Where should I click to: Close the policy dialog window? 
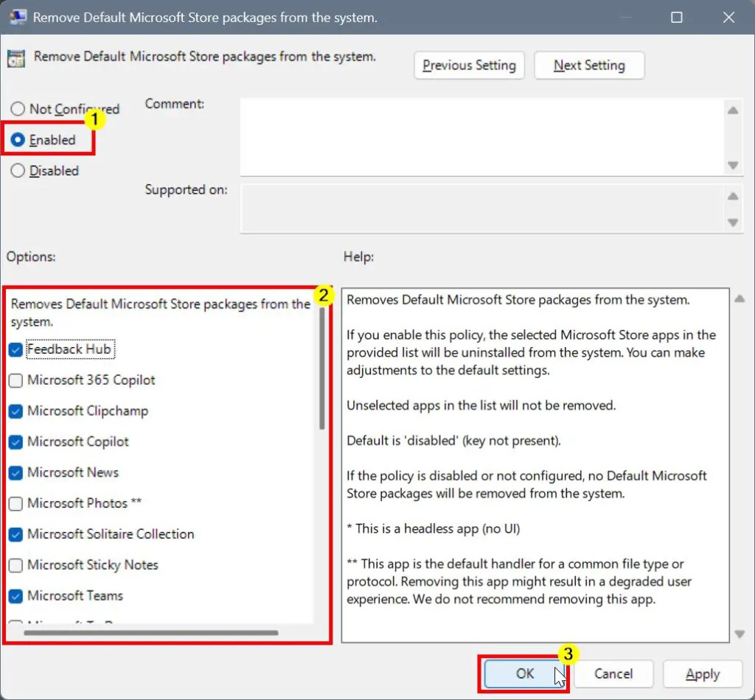(728, 18)
